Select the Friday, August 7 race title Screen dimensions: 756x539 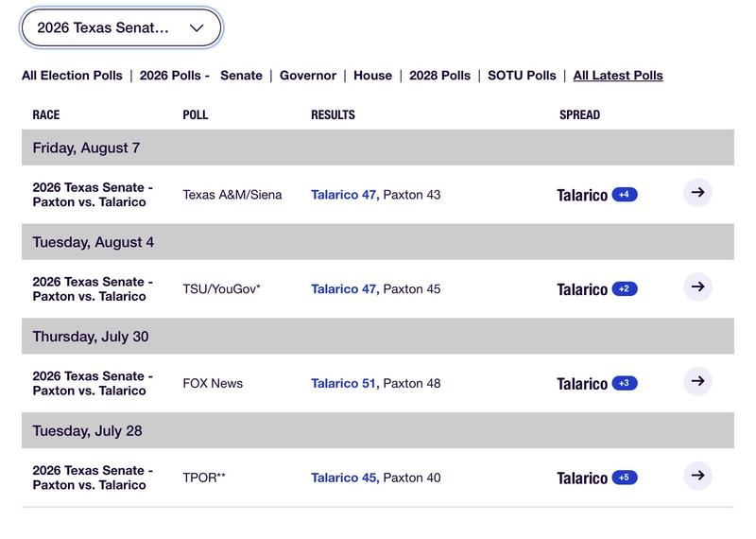click(x=93, y=195)
